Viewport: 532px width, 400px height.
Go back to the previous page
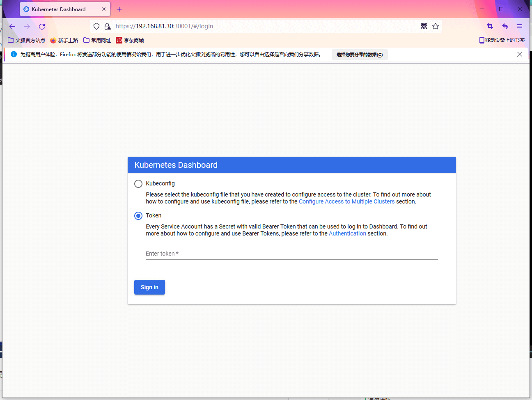pyautogui.click(x=12, y=26)
